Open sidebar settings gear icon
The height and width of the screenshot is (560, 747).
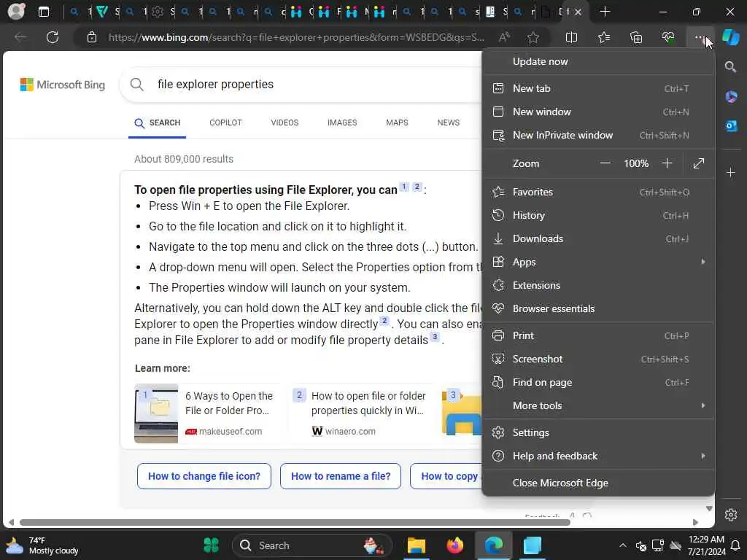tap(731, 515)
